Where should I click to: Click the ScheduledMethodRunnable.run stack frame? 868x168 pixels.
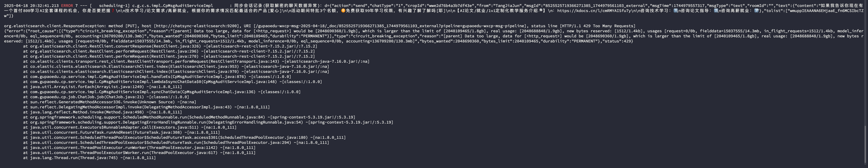189,117
